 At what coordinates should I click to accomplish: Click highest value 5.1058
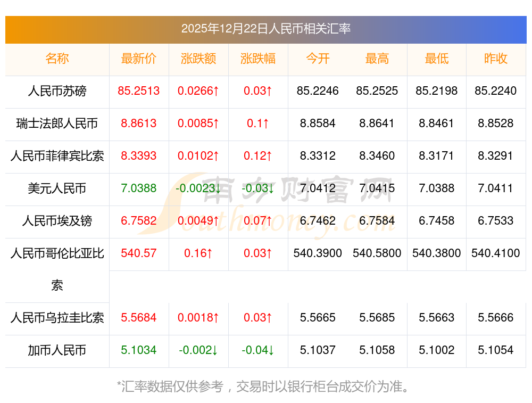377,350
